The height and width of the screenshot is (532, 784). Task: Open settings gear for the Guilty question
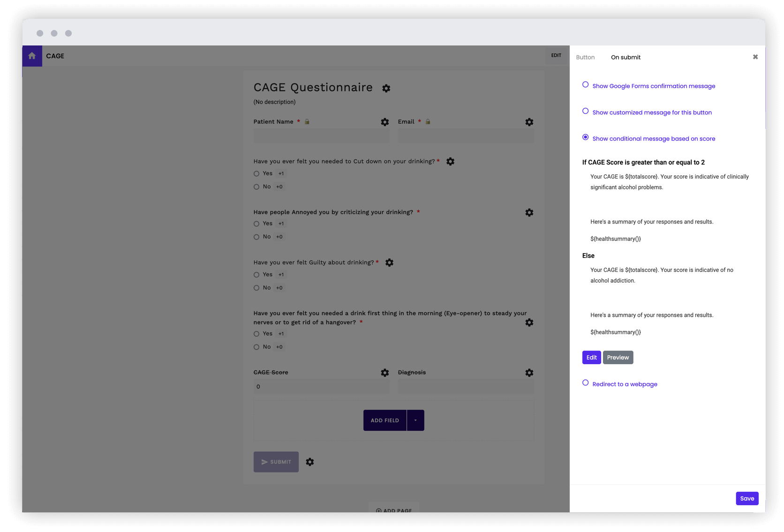pyautogui.click(x=389, y=262)
